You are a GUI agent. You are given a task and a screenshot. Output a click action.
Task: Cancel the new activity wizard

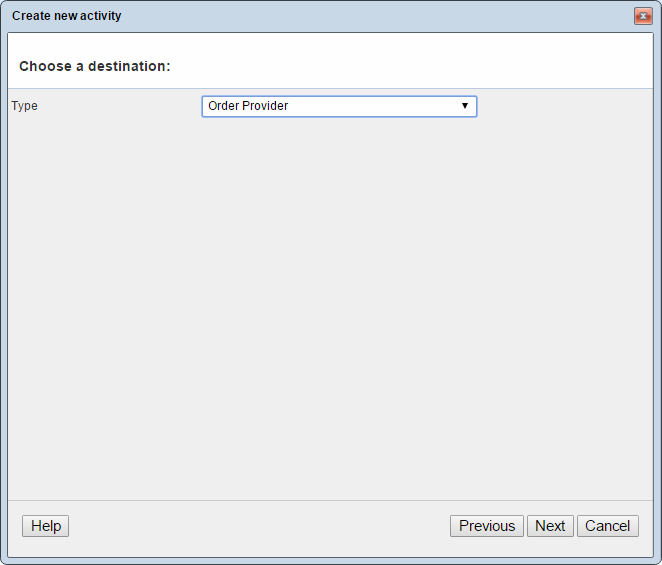click(x=608, y=526)
